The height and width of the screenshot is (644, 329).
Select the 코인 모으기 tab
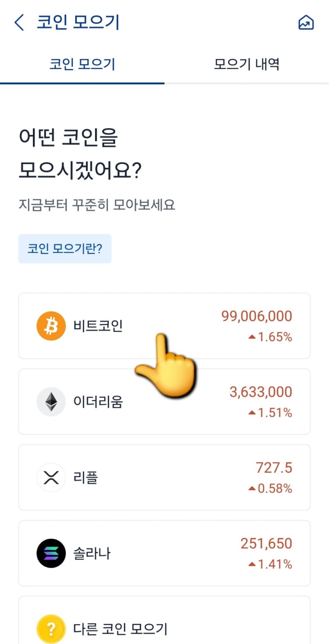click(82, 65)
